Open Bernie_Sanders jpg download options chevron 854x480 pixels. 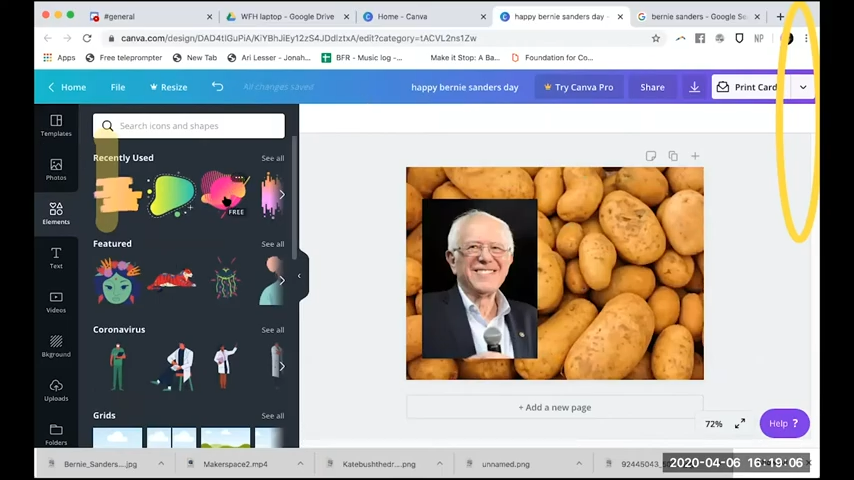coord(161,464)
